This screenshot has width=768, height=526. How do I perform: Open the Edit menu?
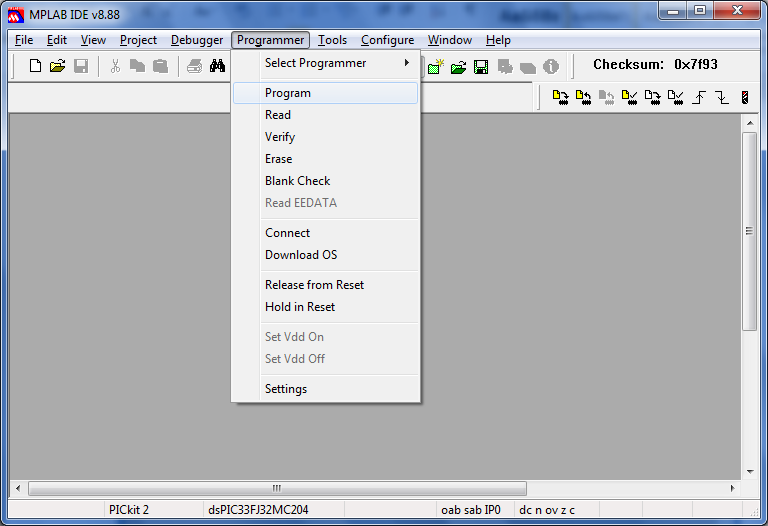tap(57, 40)
